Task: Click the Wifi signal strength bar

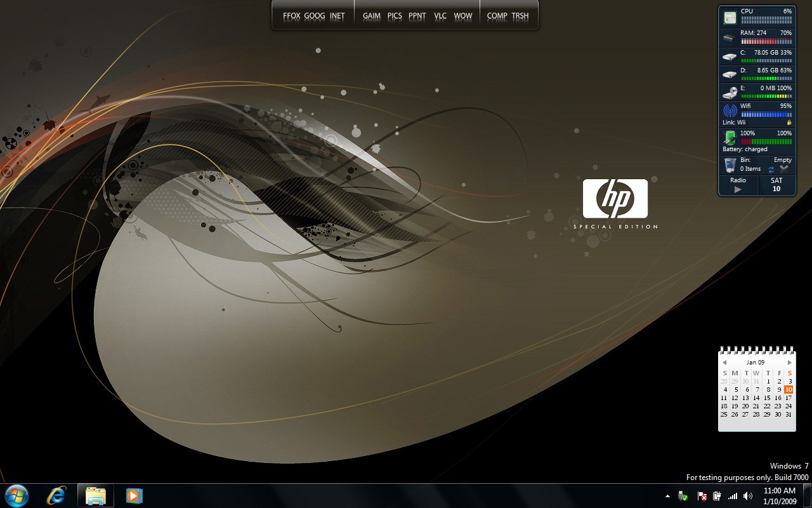Action: pyautogui.click(x=766, y=115)
